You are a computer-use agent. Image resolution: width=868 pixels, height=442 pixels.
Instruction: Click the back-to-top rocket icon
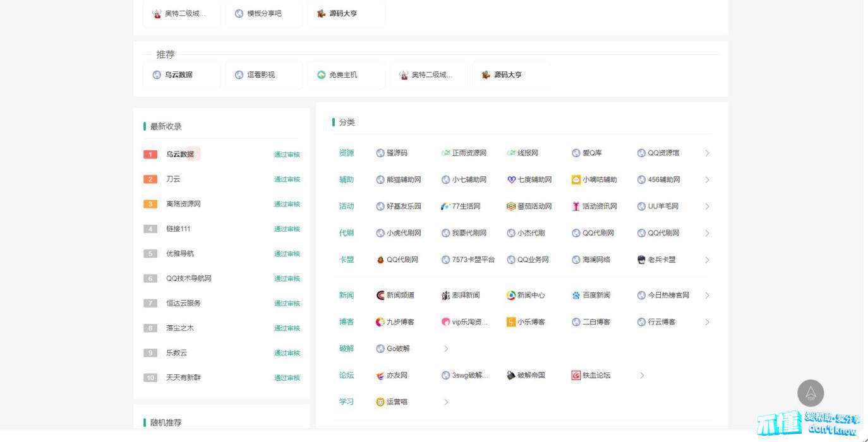point(811,393)
